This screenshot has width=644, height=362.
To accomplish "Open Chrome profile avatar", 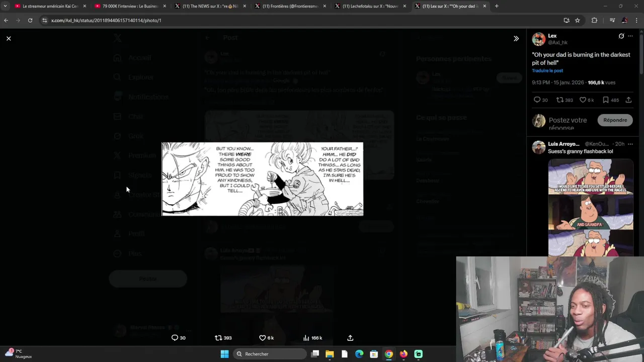I will (x=624, y=20).
